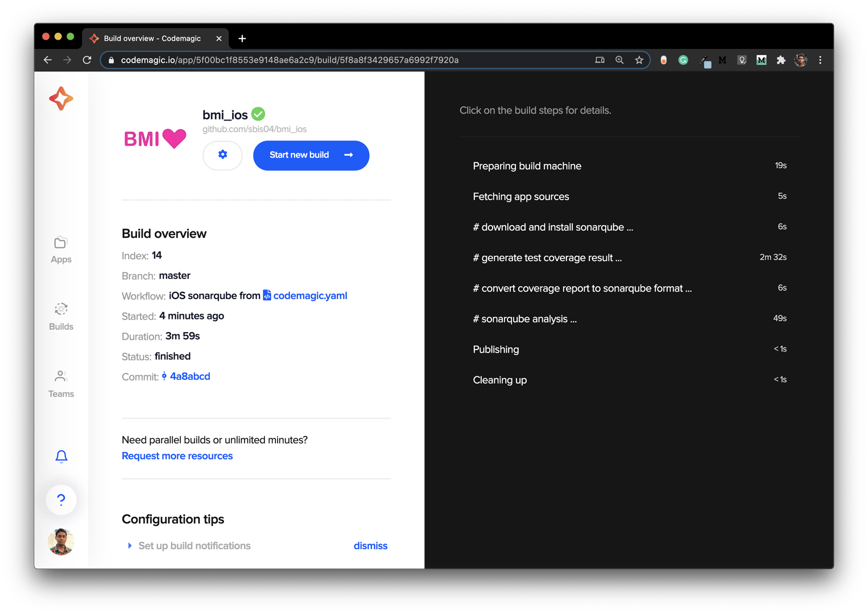This screenshot has height=614, width=868.
Task: Open Chrome profile avatar
Action: [801, 60]
